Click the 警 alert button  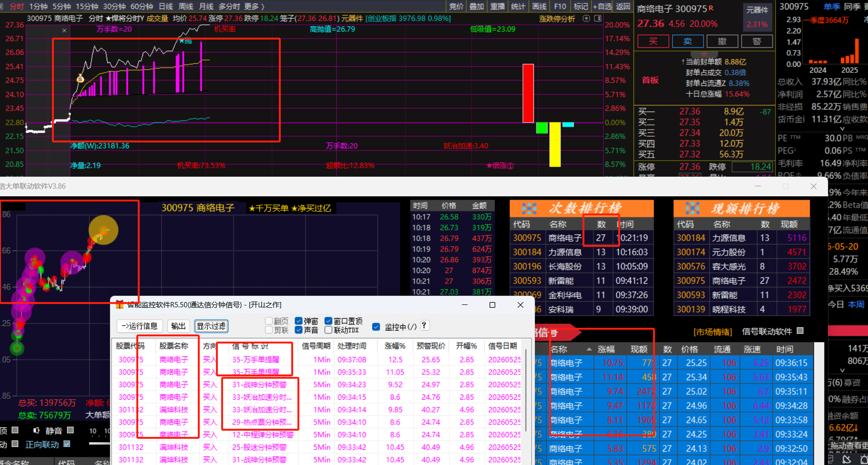pos(757,41)
